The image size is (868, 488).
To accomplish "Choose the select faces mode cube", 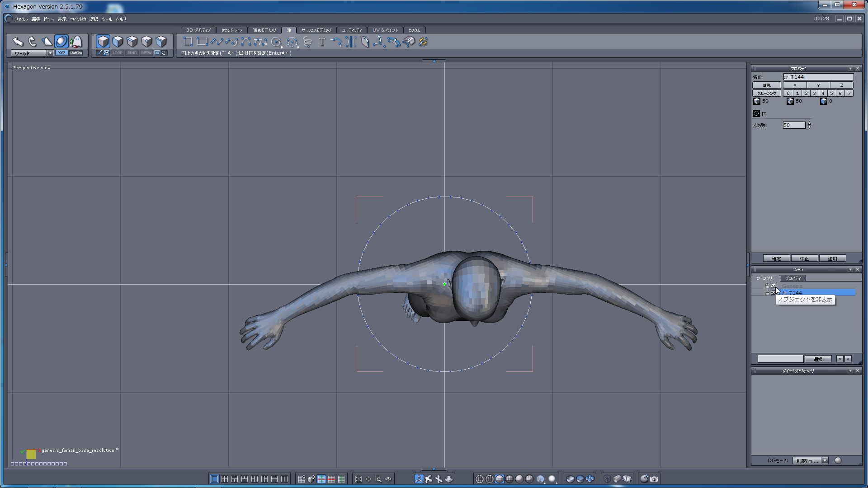I will [118, 42].
